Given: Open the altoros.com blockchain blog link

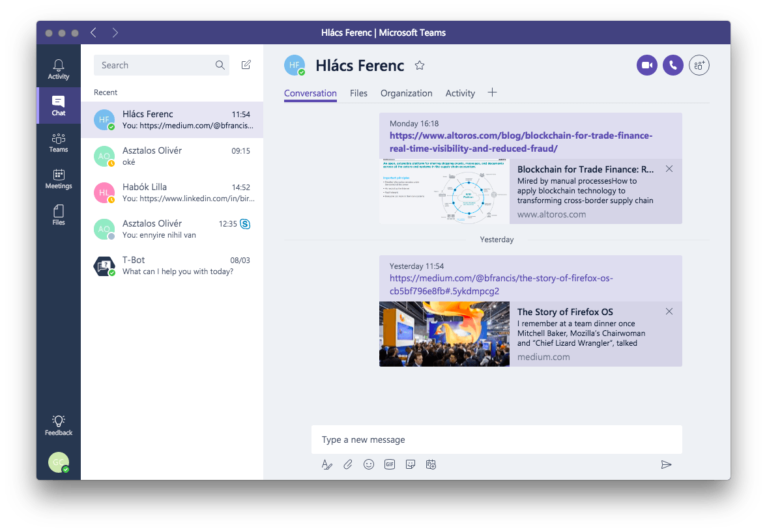Looking at the screenshot, I should click(521, 142).
